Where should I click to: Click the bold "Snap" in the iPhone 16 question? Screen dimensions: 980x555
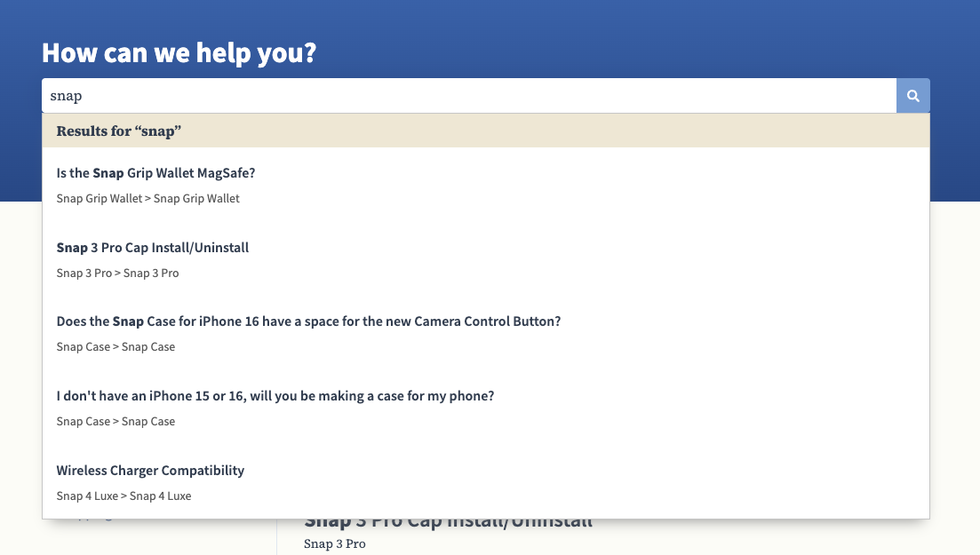click(x=129, y=321)
